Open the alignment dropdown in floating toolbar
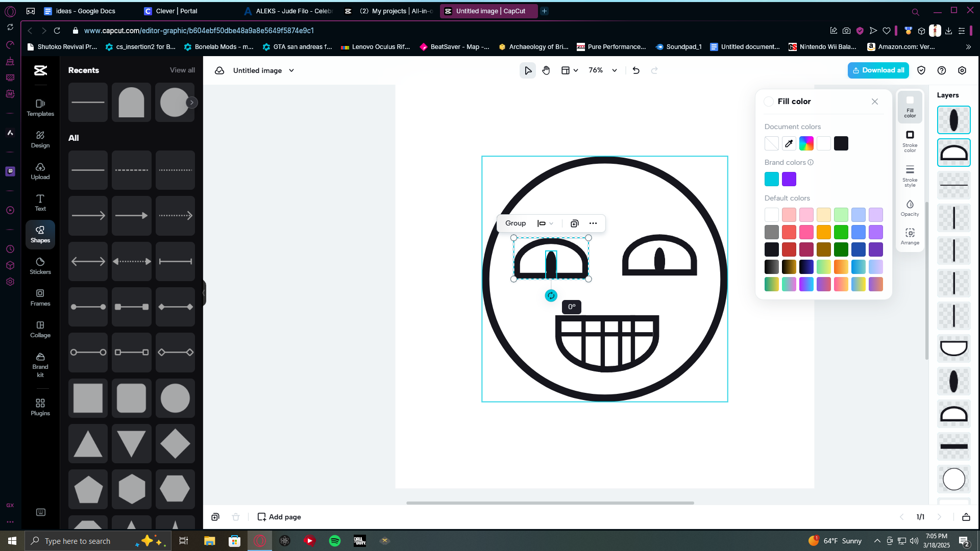The width and height of the screenshot is (980, 551). click(545, 223)
